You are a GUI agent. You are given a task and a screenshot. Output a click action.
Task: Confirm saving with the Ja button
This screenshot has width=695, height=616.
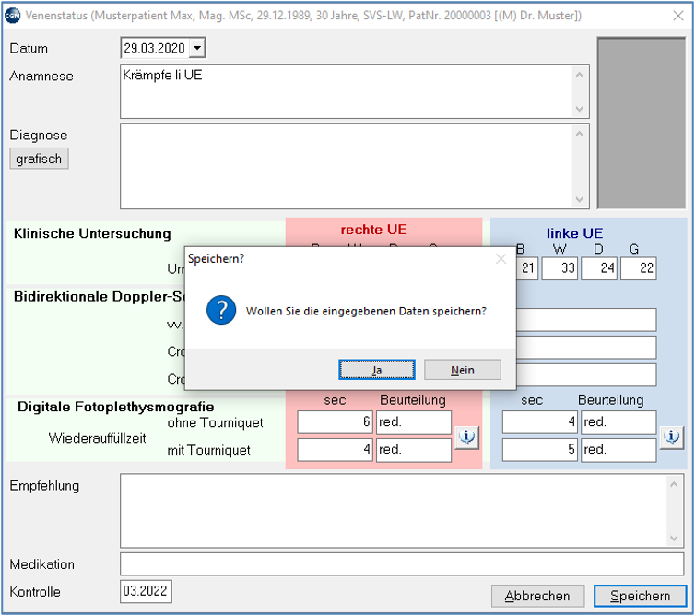click(377, 370)
